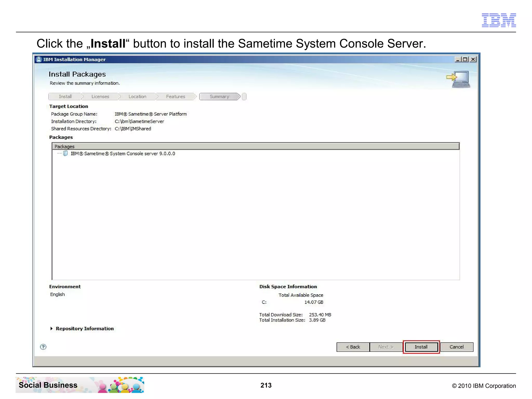The height and width of the screenshot is (399, 532).
Task: Click the Social Business banner graphic
Action: point(80,385)
